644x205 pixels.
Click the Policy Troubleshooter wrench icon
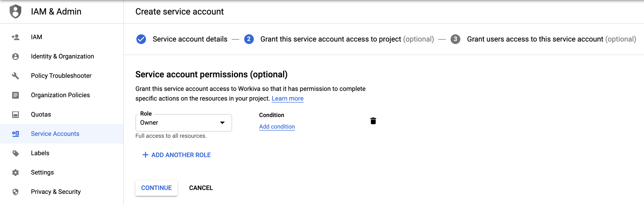(x=16, y=76)
